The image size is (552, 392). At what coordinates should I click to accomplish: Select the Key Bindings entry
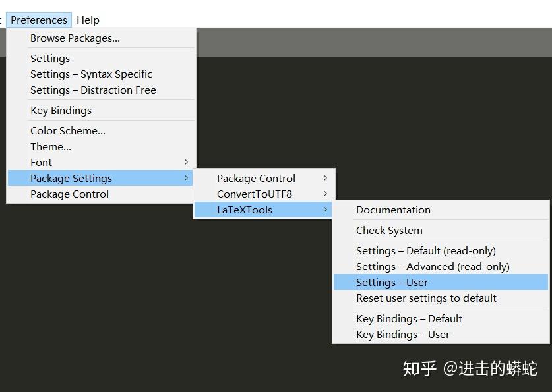pos(61,111)
